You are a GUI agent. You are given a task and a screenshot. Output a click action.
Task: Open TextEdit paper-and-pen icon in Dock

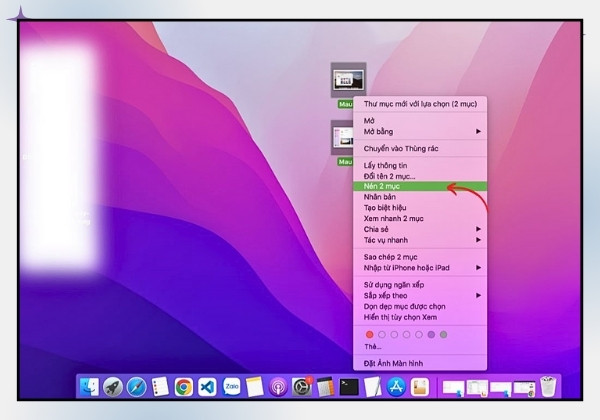pyautogui.click(x=373, y=387)
